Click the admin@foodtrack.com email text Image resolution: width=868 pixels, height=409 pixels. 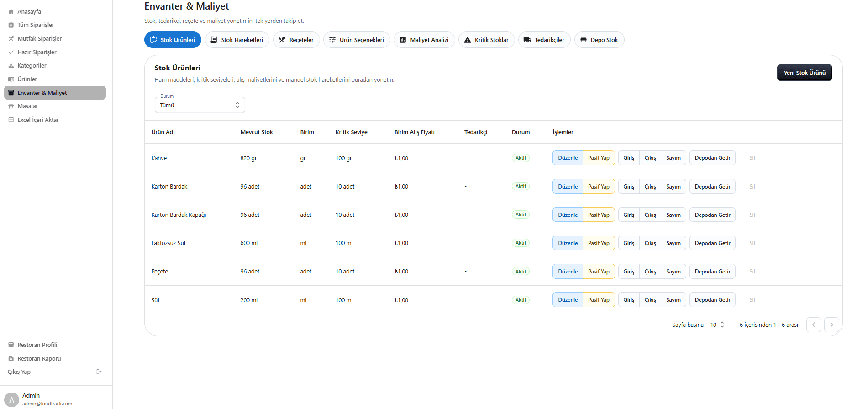(x=47, y=404)
